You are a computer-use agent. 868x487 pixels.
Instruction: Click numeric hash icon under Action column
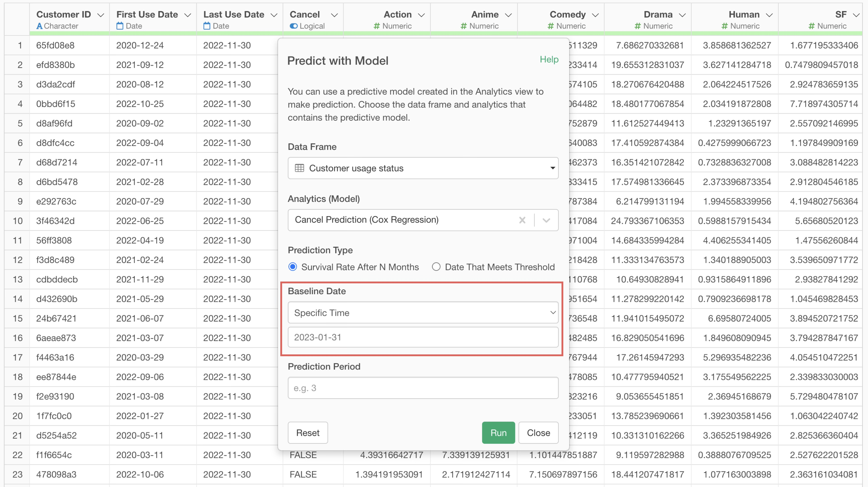376,26
